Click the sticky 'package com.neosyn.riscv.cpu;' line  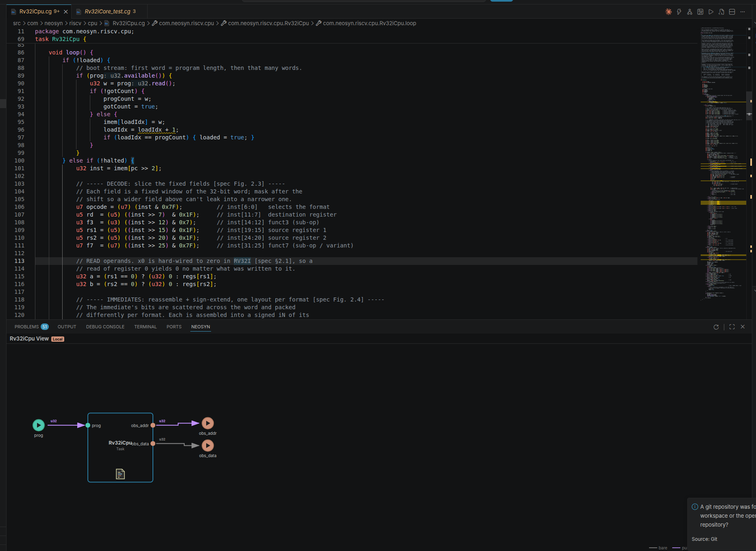point(85,31)
